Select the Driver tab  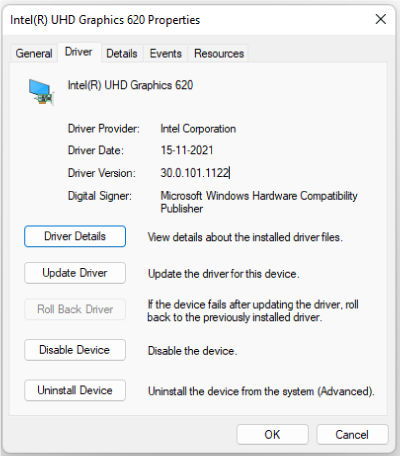[x=79, y=52]
